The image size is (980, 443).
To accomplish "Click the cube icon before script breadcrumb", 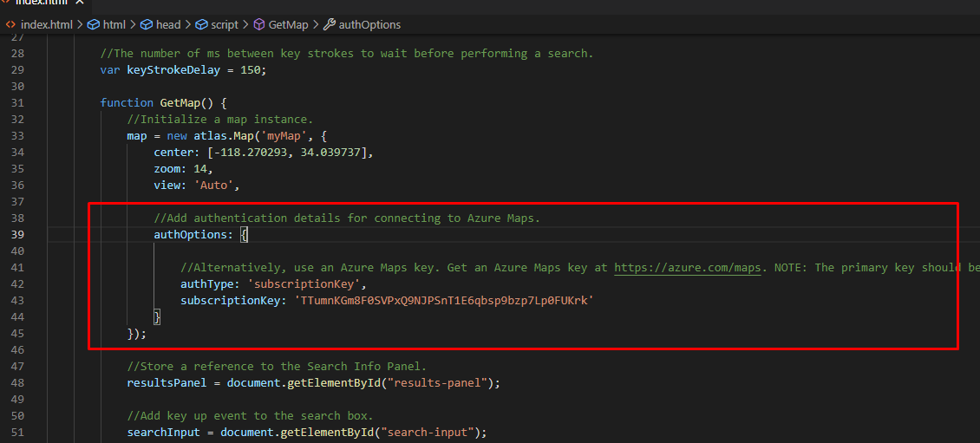I will [x=201, y=25].
